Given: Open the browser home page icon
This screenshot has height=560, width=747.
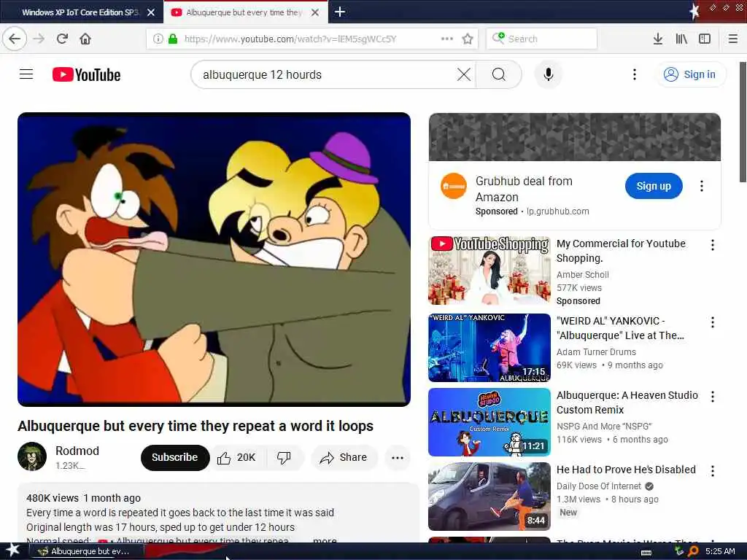Looking at the screenshot, I should [85, 39].
